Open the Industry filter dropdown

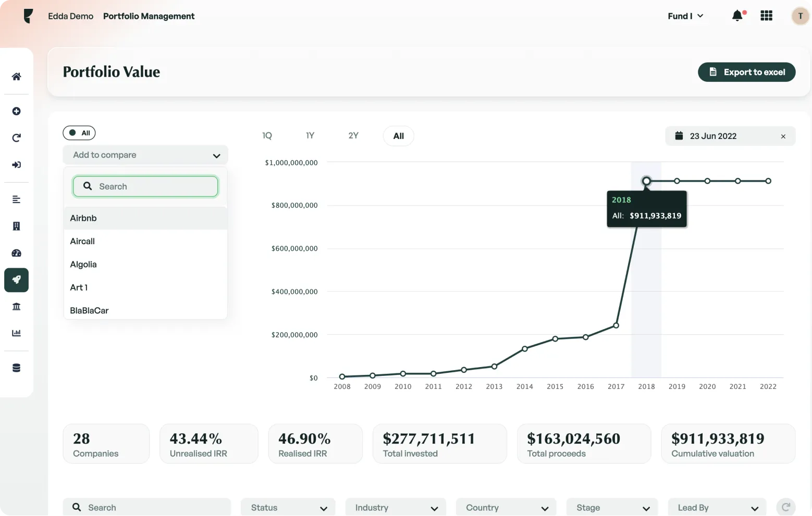point(395,507)
